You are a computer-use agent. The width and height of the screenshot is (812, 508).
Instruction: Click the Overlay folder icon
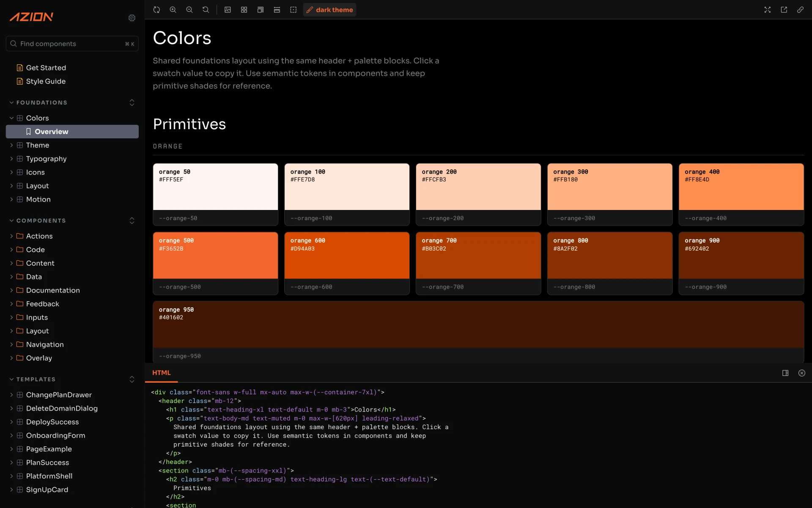pos(19,358)
